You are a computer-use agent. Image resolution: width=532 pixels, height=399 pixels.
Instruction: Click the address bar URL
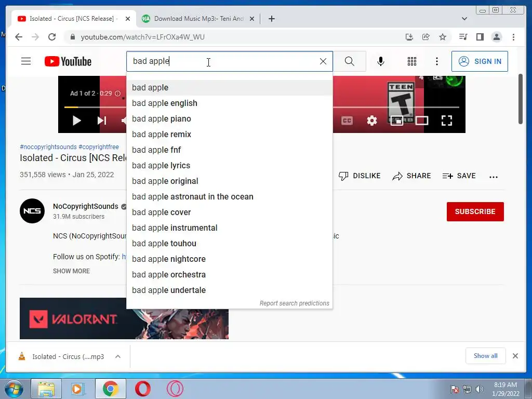click(142, 37)
